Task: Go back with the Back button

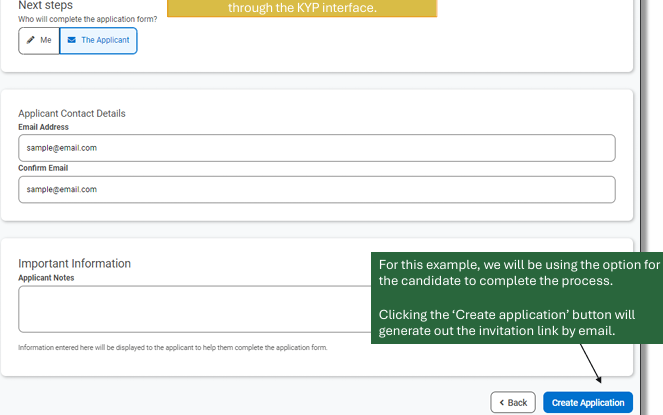Action: 513,403
